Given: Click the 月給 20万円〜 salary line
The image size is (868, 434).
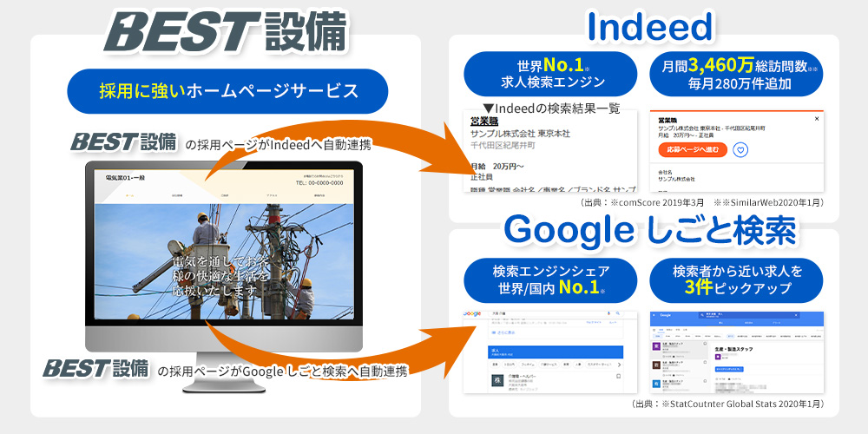Looking at the screenshot, I should click(496, 166).
